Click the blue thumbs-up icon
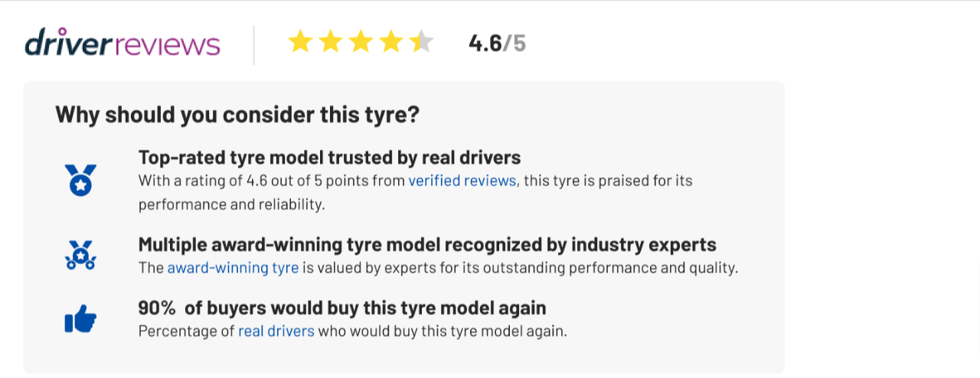The height and width of the screenshot is (378, 980). 80,319
